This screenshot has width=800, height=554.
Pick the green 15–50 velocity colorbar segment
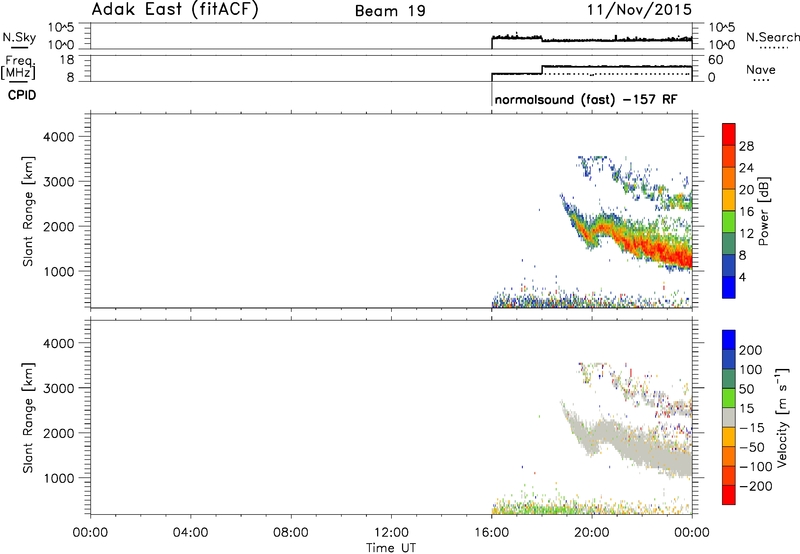pyautogui.click(x=729, y=398)
